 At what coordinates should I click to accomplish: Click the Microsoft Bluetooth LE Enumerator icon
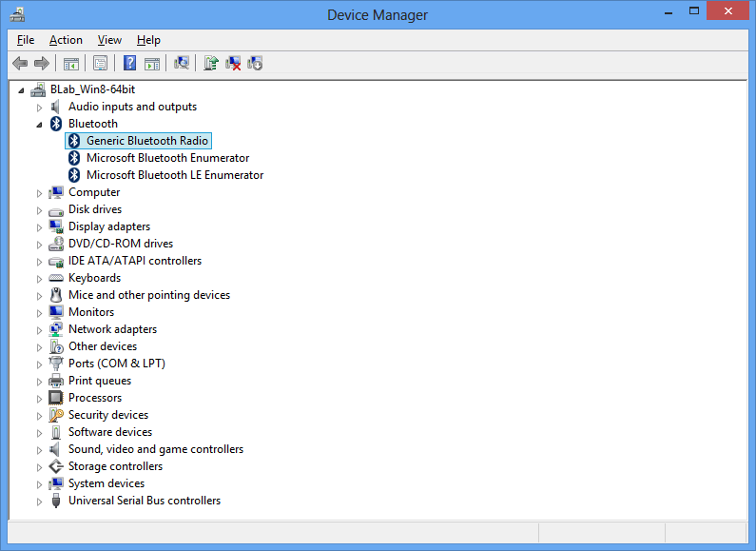pyautogui.click(x=74, y=175)
